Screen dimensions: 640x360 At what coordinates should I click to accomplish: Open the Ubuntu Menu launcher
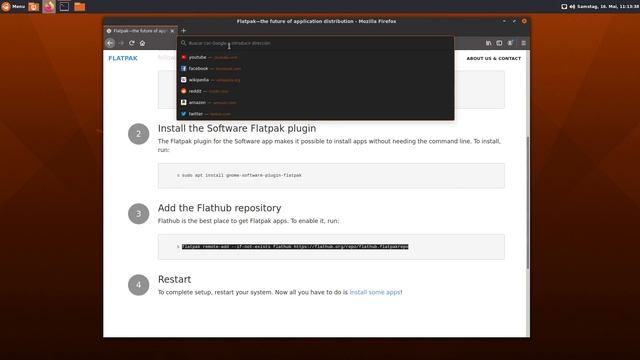tap(13, 7)
